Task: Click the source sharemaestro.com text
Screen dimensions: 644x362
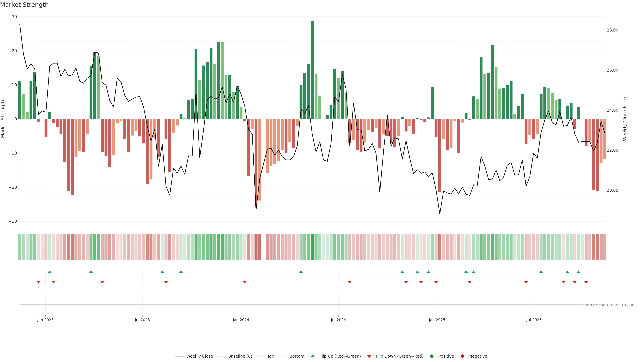Action: point(609,305)
